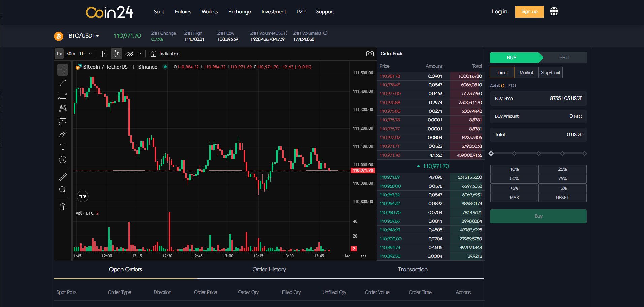Open the Futures menu in the top navigation
The image size is (644, 307).
pos(183,12)
